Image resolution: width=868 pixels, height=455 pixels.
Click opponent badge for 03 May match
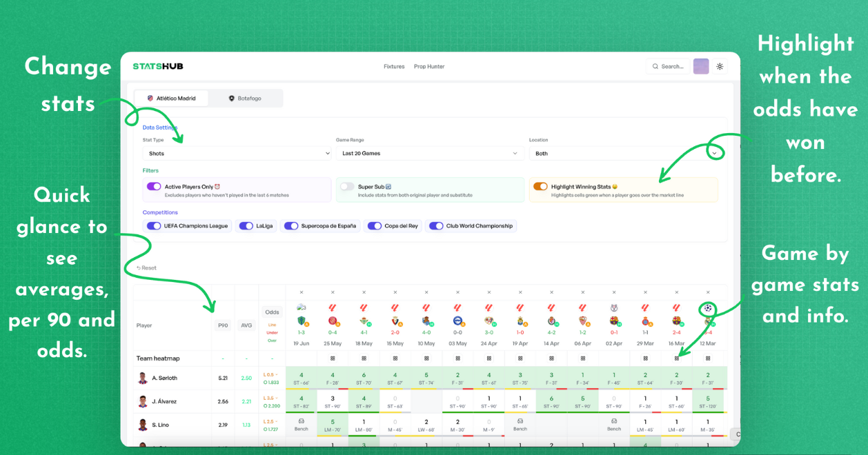[457, 321]
